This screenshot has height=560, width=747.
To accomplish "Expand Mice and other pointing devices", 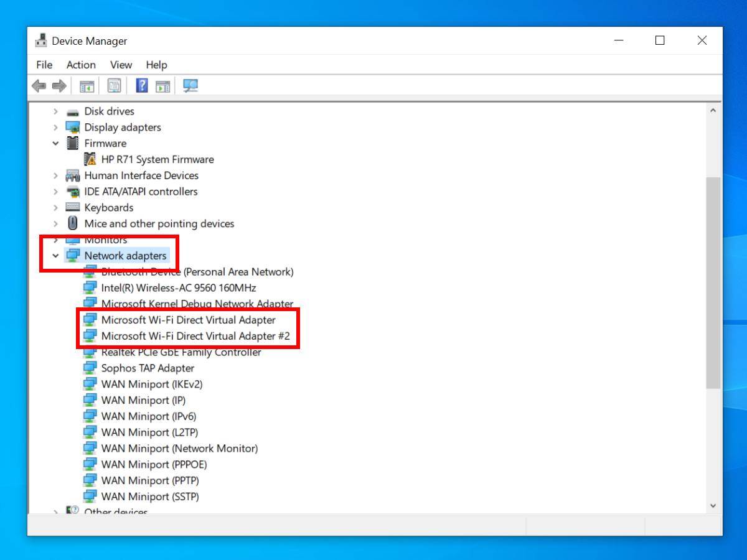I will point(55,224).
